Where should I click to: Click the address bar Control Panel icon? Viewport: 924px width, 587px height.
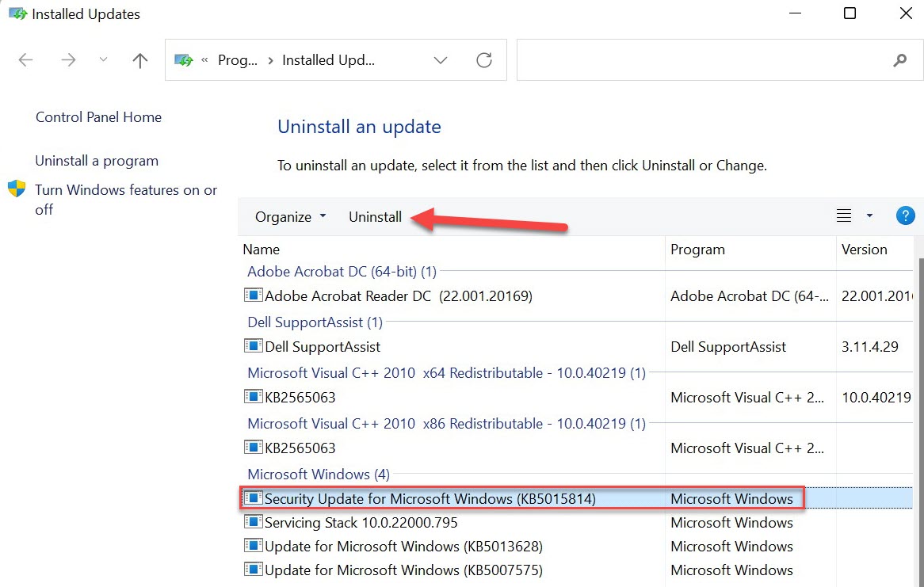pyautogui.click(x=184, y=60)
